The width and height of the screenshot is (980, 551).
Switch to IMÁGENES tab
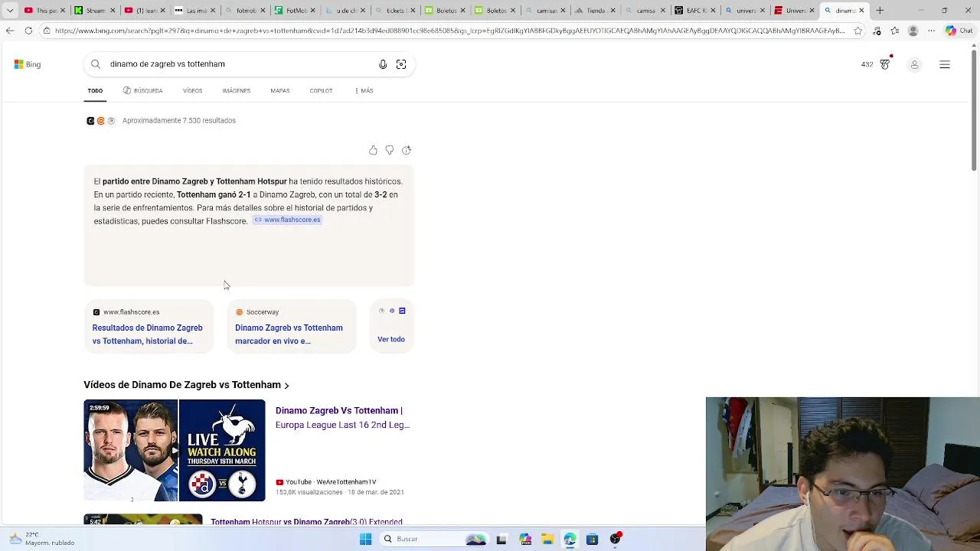(237, 90)
